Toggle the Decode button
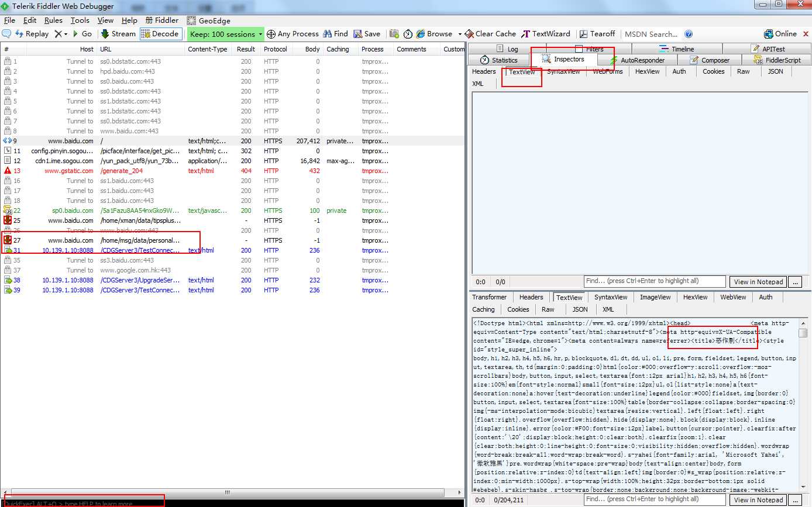Screen dimensions: 812x507 pyautogui.click(x=161, y=34)
